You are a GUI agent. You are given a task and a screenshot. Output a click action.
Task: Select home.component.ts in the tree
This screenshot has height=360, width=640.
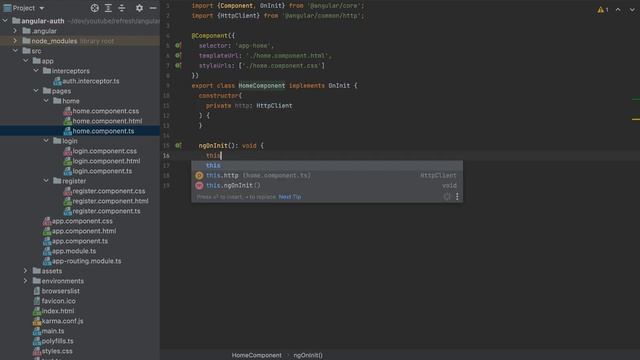(103, 131)
